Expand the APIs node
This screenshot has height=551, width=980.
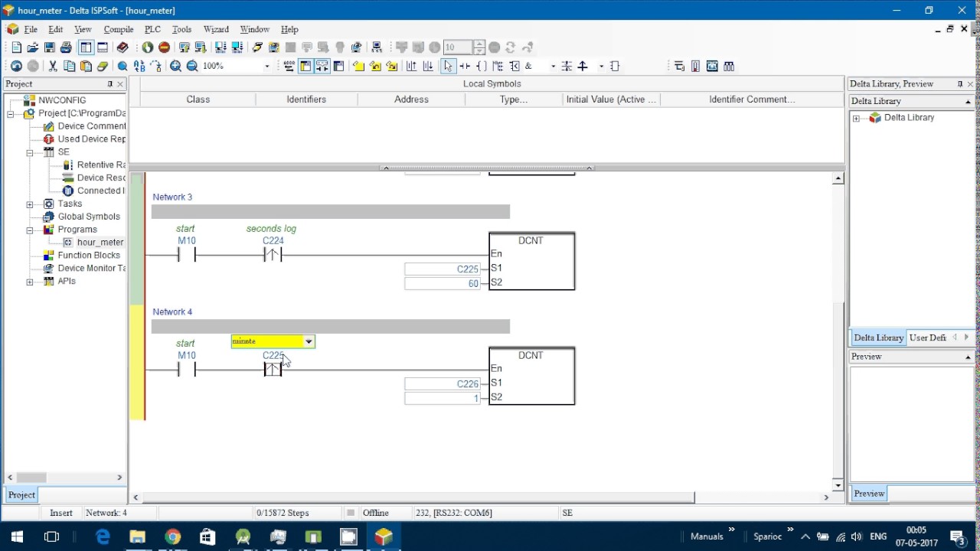click(x=30, y=282)
